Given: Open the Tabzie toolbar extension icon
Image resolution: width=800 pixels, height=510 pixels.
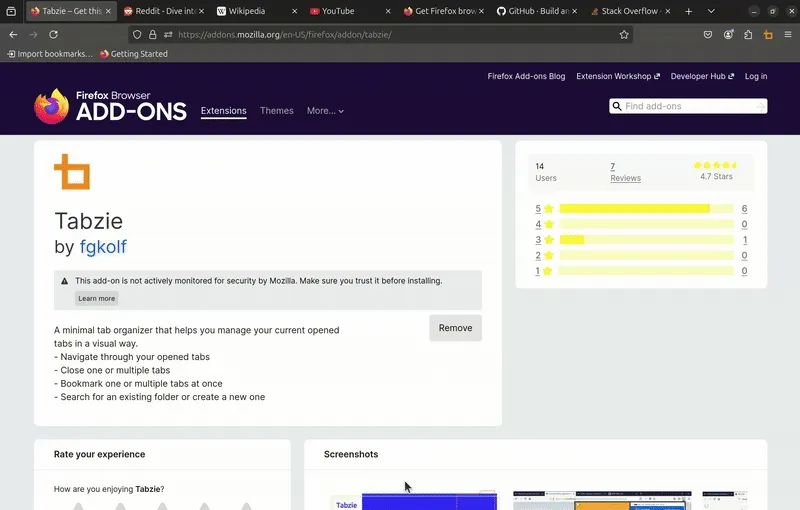Looking at the screenshot, I should click(768, 35).
